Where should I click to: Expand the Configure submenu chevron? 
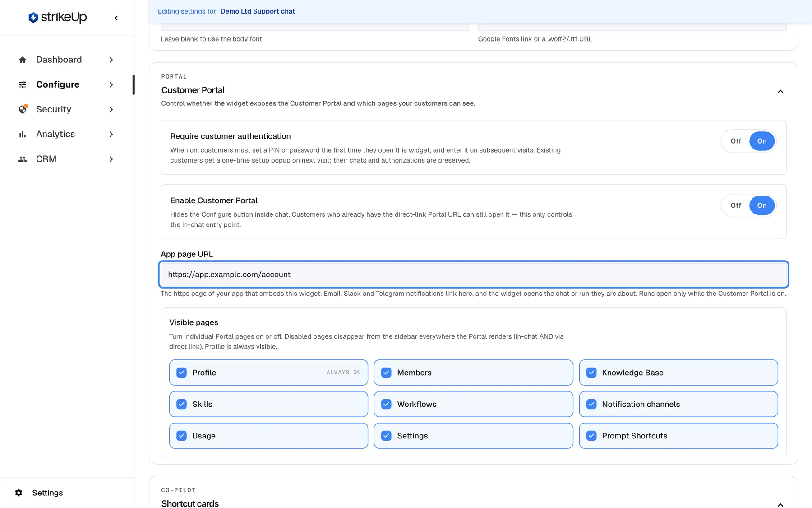click(111, 84)
